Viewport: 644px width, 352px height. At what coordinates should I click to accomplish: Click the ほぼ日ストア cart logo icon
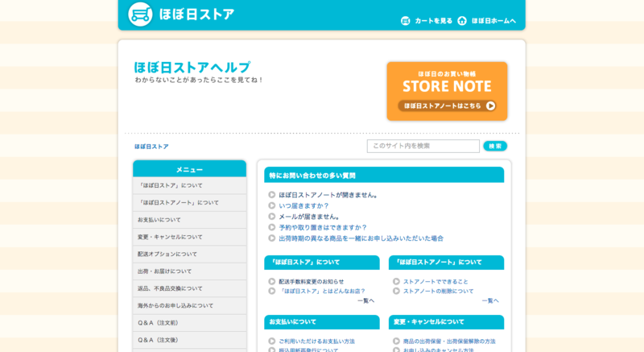[140, 14]
